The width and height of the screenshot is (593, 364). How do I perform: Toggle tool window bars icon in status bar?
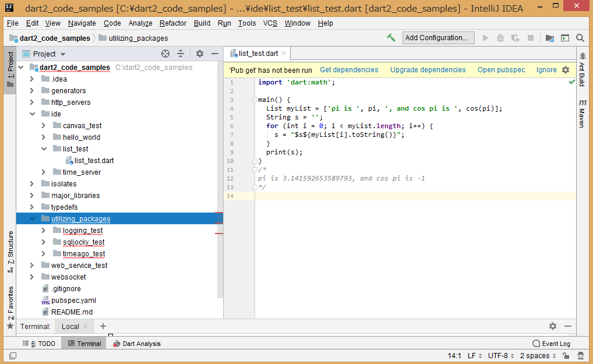(13, 356)
